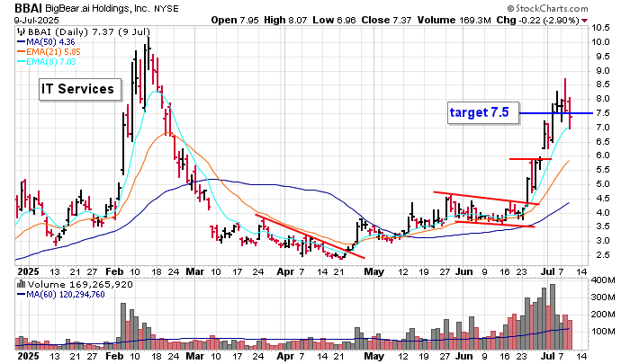Click 2.5 on the price axis

click(603, 255)
